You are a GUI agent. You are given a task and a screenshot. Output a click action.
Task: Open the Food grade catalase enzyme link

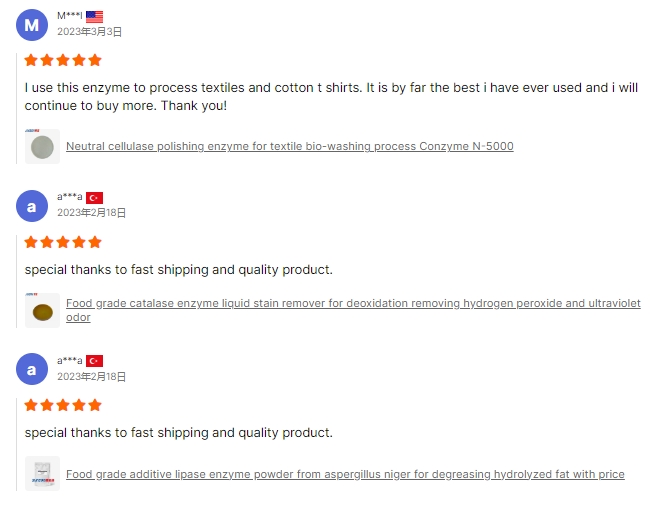point(353,304)
